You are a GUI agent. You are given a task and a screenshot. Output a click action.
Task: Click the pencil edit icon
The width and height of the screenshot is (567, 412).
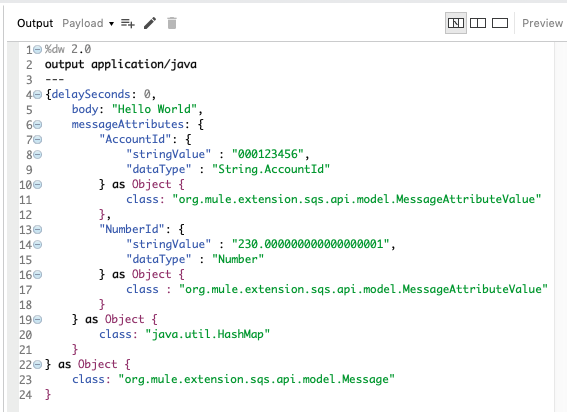[x=150, y=23]
